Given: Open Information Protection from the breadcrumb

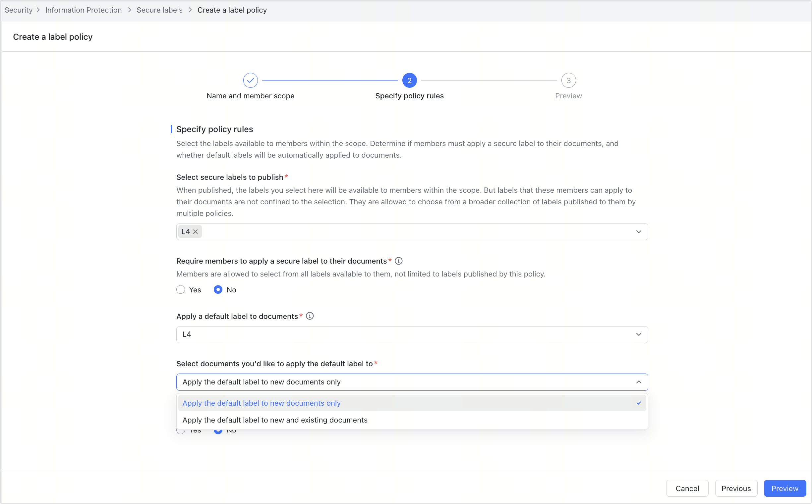Looking at the screenshot, I should coord(84,10).
